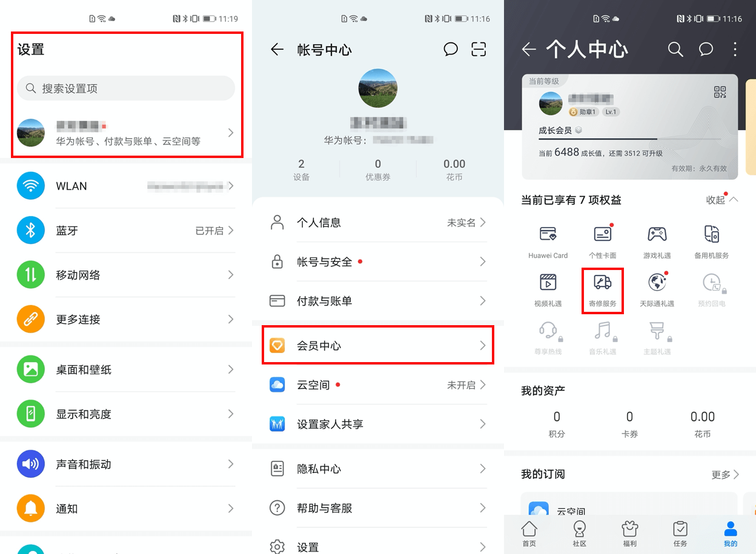Tap locked 音乐礼遇 benefit
This screenshot has width=756, height=554.
pos(603,338)
